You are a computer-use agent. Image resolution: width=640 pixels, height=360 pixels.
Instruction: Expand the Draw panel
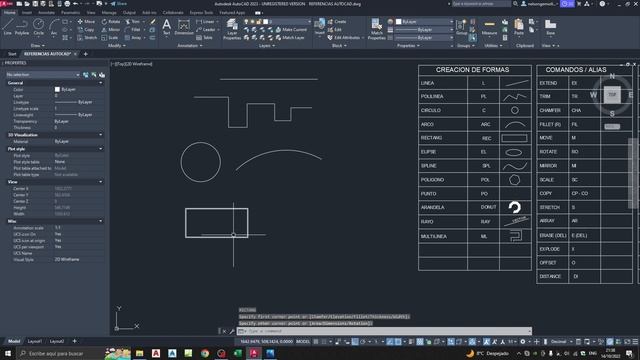(x=38, y=46)
